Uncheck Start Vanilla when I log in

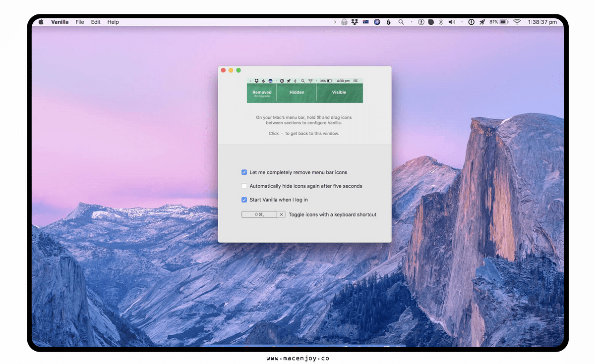click(244, 200)
